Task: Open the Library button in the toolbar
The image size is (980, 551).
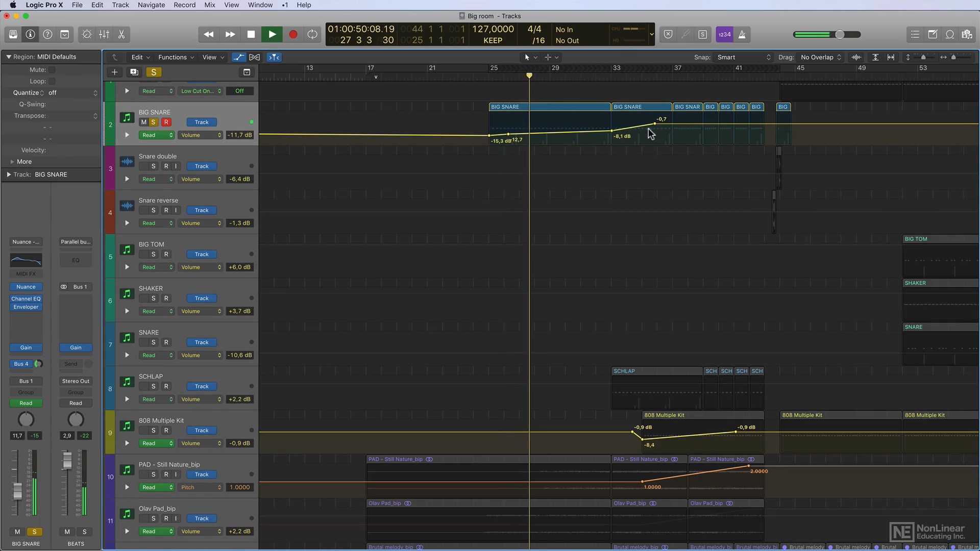Action: click(x=13, y=35)
